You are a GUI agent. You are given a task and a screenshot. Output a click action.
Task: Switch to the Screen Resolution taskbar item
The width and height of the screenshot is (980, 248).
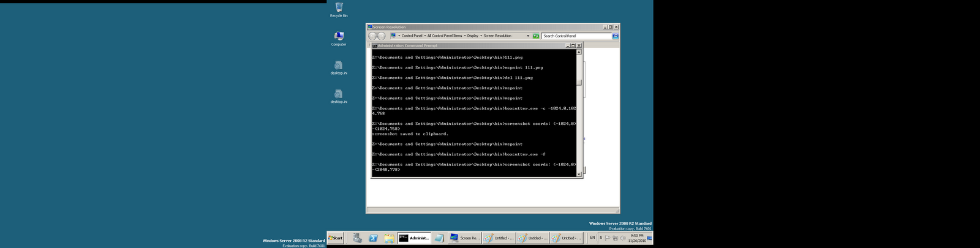point(465,238)
